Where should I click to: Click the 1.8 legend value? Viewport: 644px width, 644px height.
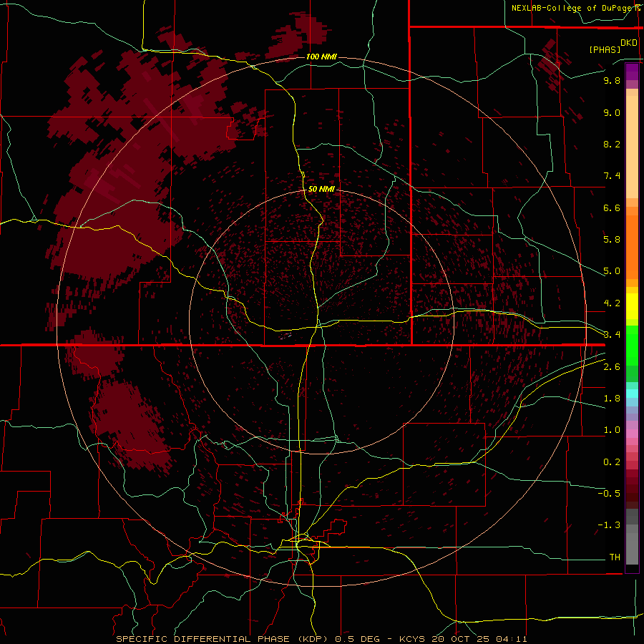(x=612, y=399)
